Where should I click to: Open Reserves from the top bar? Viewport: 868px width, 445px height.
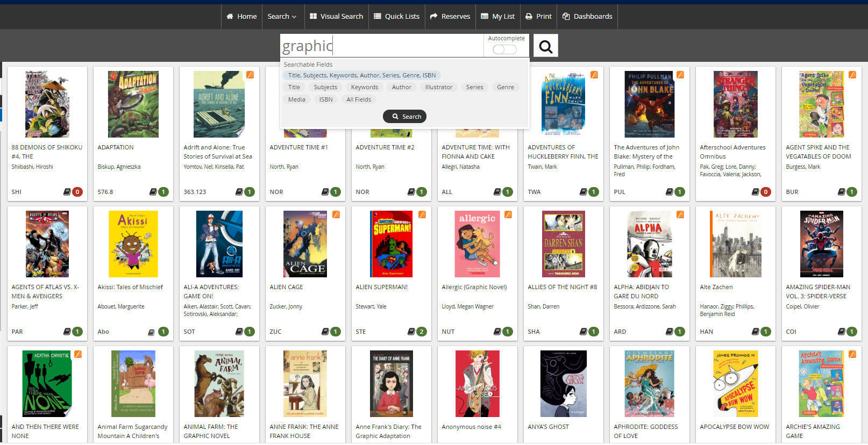click(450, 17)
